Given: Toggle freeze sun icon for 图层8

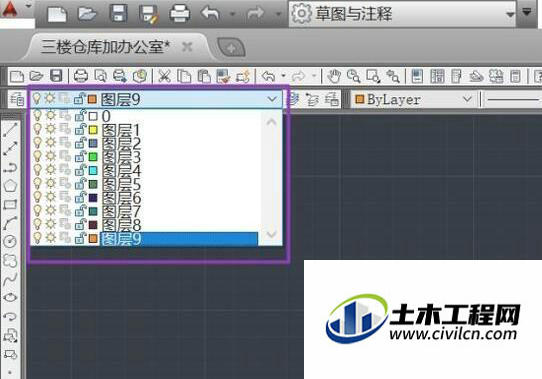Looking at the screenshot, I should coord(50,224).
